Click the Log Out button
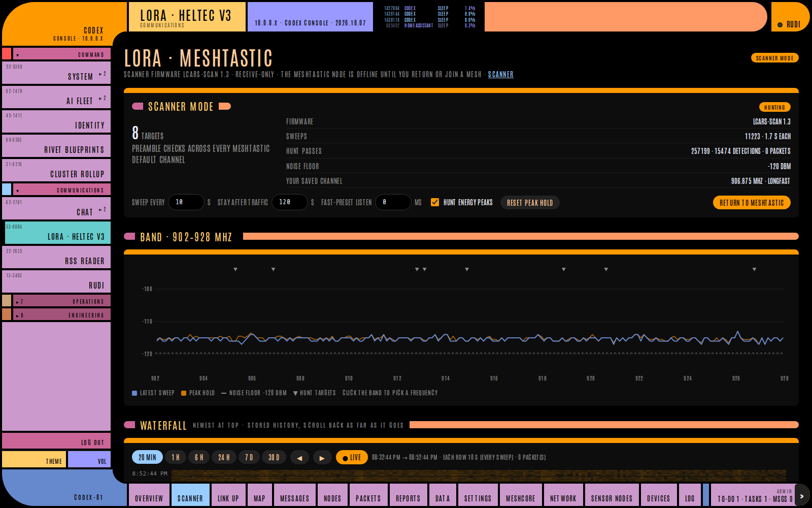This screenshot has height=508, width=812. pos(56,441)
